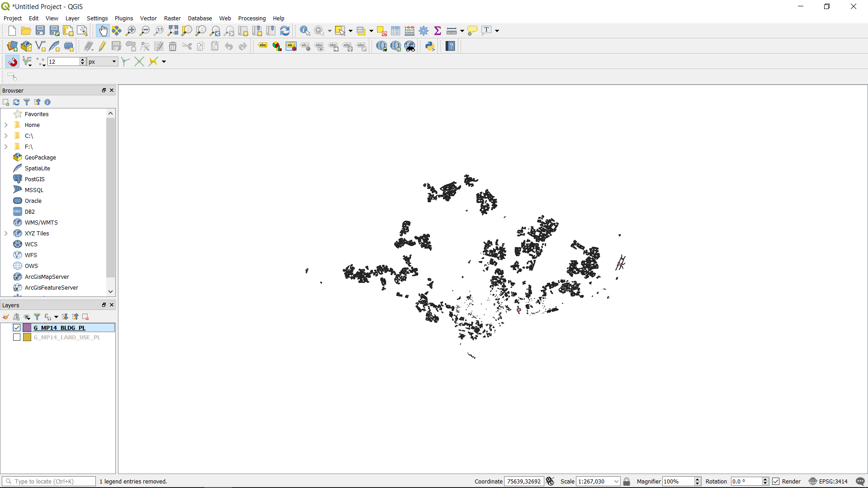Open the Processing menu

pyautogui.click(x=251, y=19)
